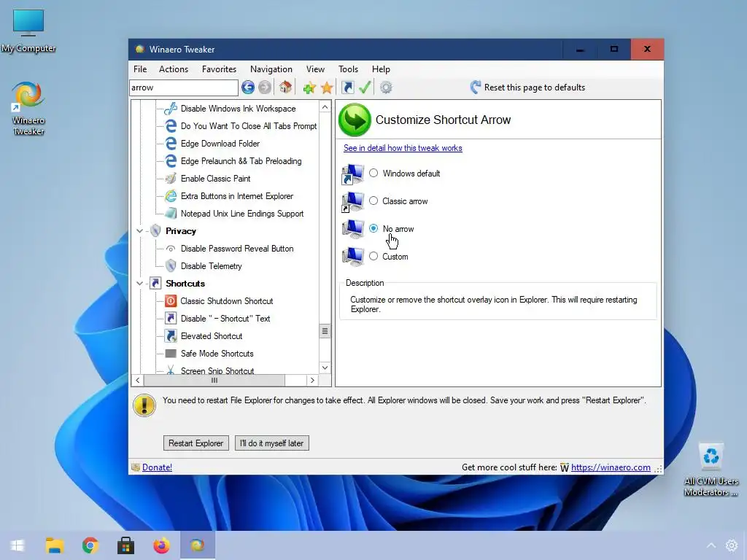Screen dimensions: 747x560
Task: Click the shortcut arrow toolbar icon
Action: point(348,87)
